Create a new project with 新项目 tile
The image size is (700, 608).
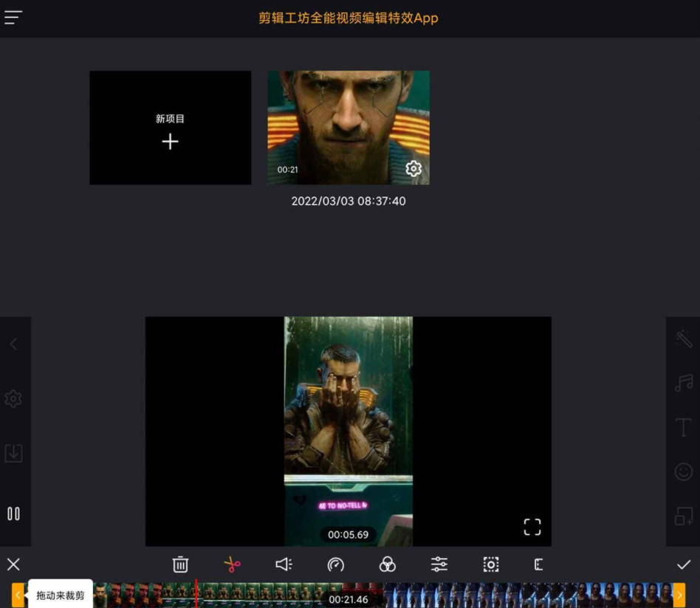point(170,128)
